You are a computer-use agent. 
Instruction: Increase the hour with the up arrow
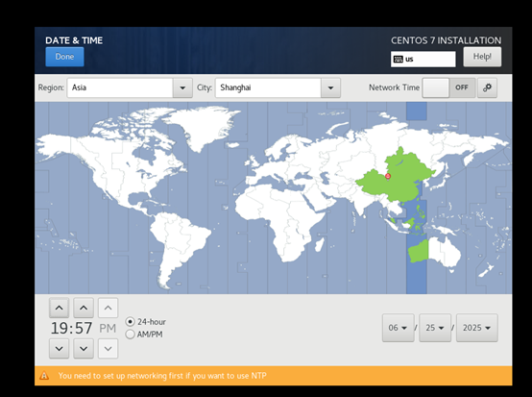[59, 308]
